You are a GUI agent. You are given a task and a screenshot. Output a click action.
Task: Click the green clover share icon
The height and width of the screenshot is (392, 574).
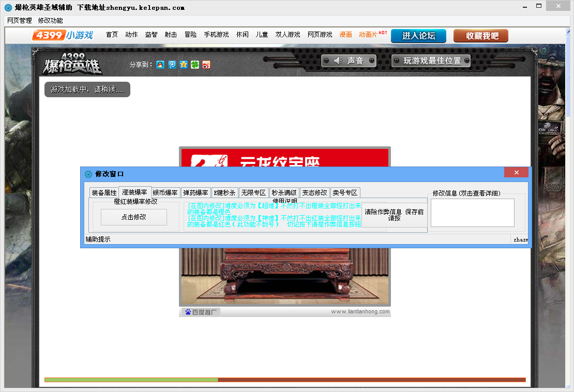point(195,65)
